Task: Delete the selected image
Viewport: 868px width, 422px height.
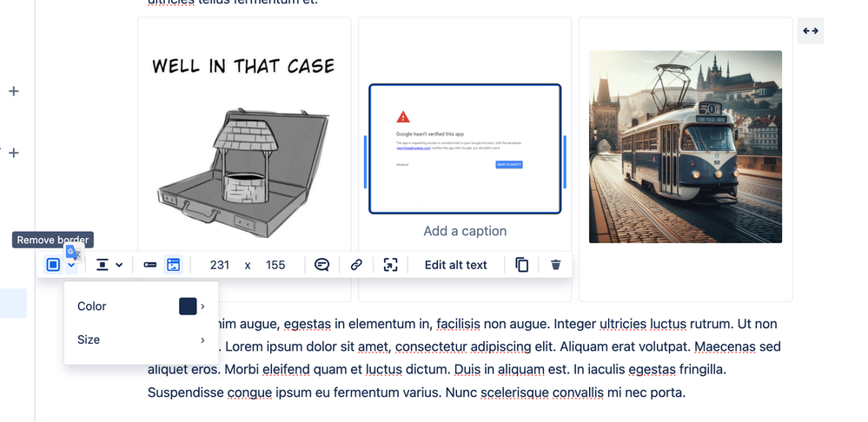Action: [x=556, y=265]
